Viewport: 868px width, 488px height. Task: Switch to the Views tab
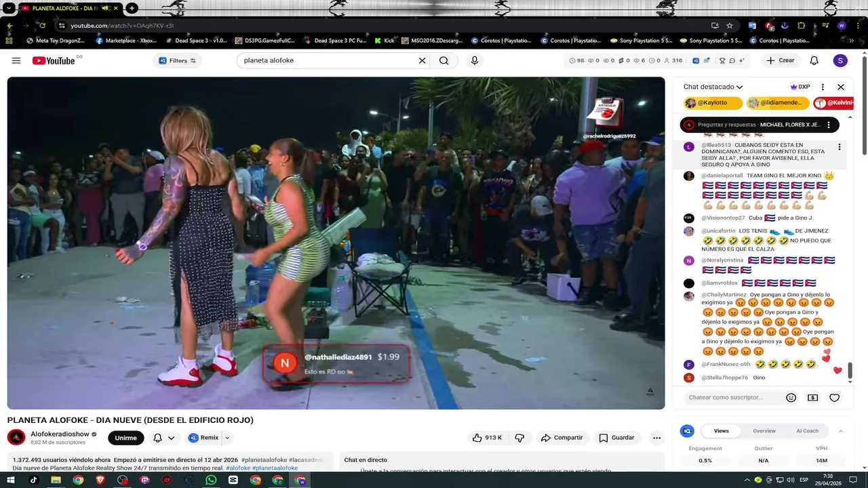coord(721,431)
